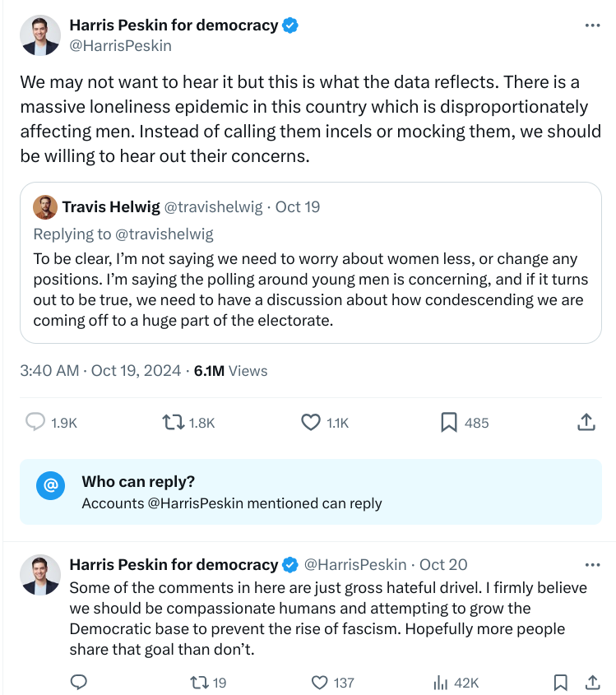
Task: Click the @ icon in Who can reply
Action: (x=50, y=485)
